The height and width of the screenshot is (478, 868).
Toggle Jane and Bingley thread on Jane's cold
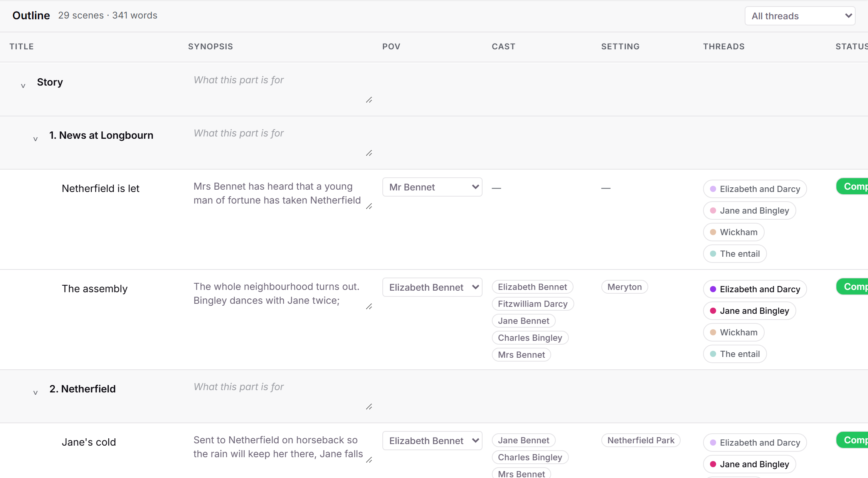[749, 464]
